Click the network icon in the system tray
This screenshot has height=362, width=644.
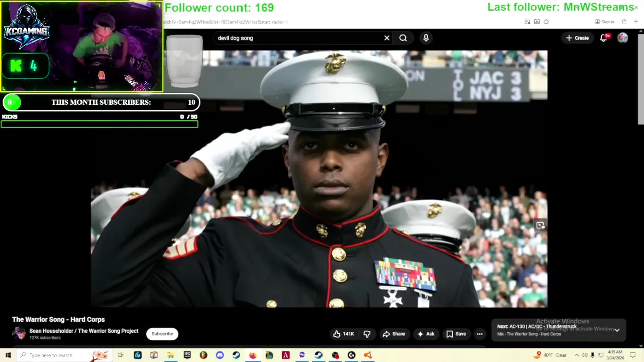(600, 355)
